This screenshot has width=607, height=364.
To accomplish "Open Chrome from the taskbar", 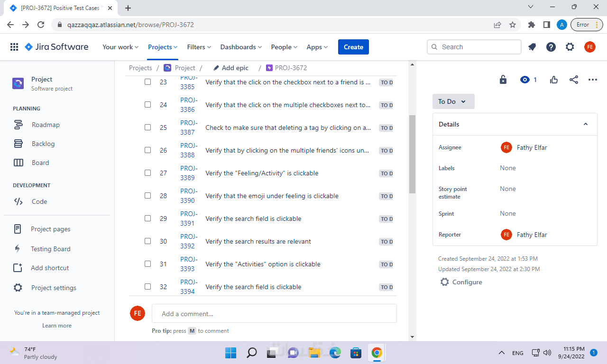I will click(377, 353).
